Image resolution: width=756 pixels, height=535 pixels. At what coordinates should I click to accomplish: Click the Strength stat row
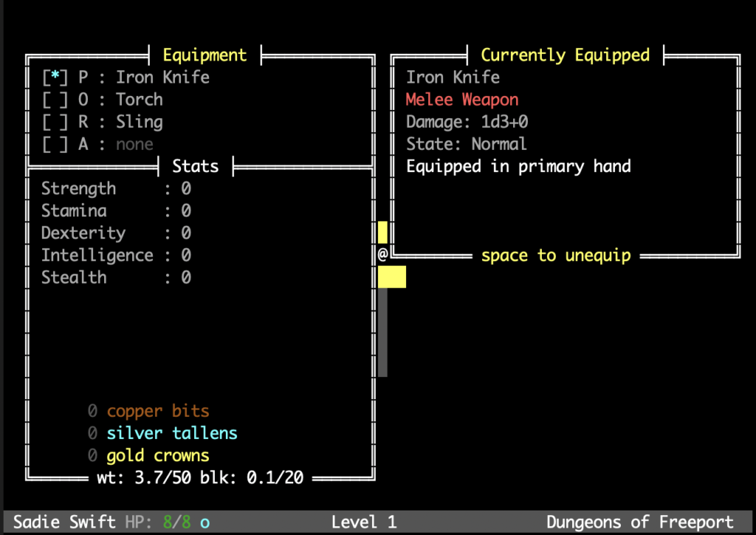coord(116,188)
